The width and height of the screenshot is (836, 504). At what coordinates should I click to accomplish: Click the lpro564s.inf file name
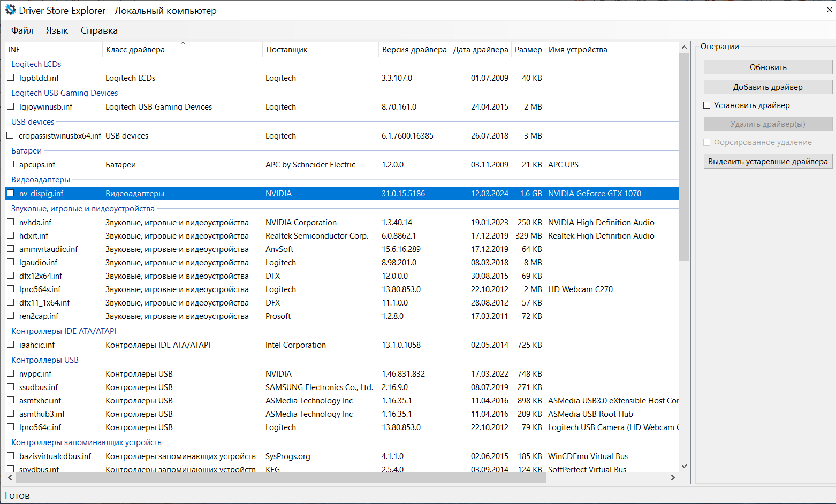[40, 289]
